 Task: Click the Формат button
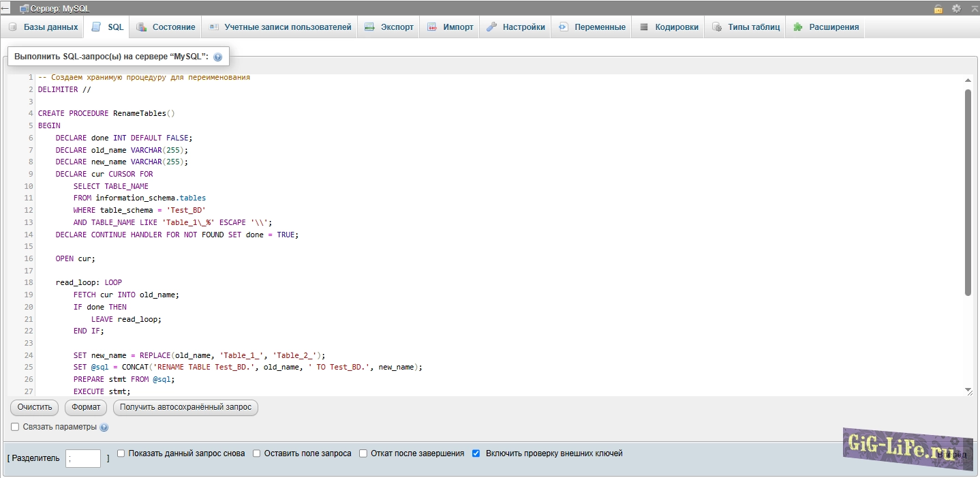point(86,407)
